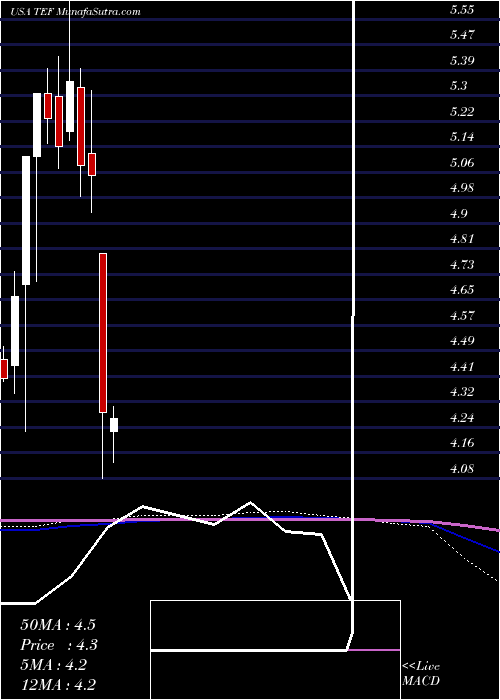
Task: Select the 4.98 price label
Action: tap(461, 188)
